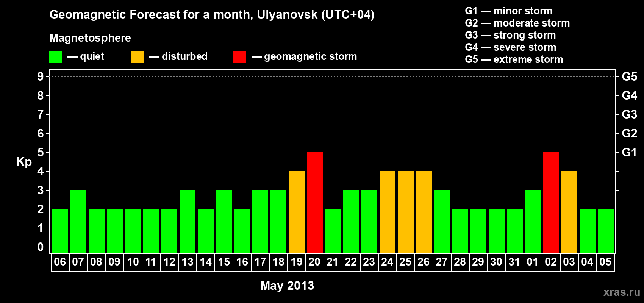Click the green bar for day 17
The width and height of the screenshot is (644, 303).
pos(260,221)
